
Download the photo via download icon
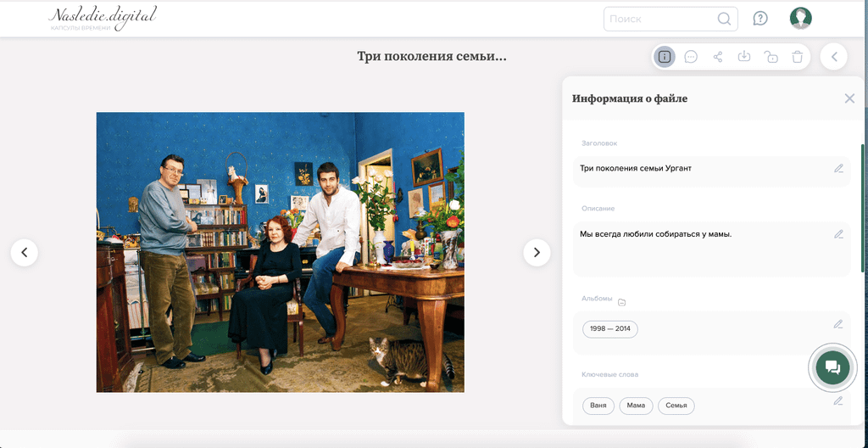click(744, 56)
